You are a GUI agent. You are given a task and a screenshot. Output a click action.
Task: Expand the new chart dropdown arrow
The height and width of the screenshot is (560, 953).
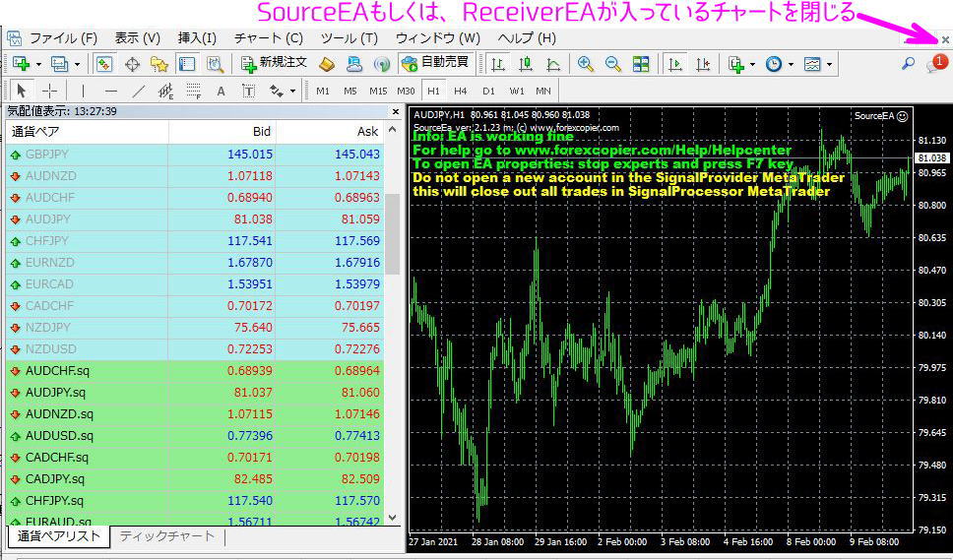(x=38, y=65)
